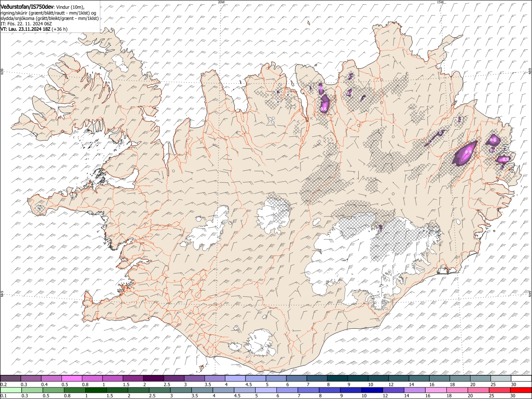Click the 'IT: Fös. 22. 11. 2024 06Z' line
This screenshot has width=532, height=399.
26,24
